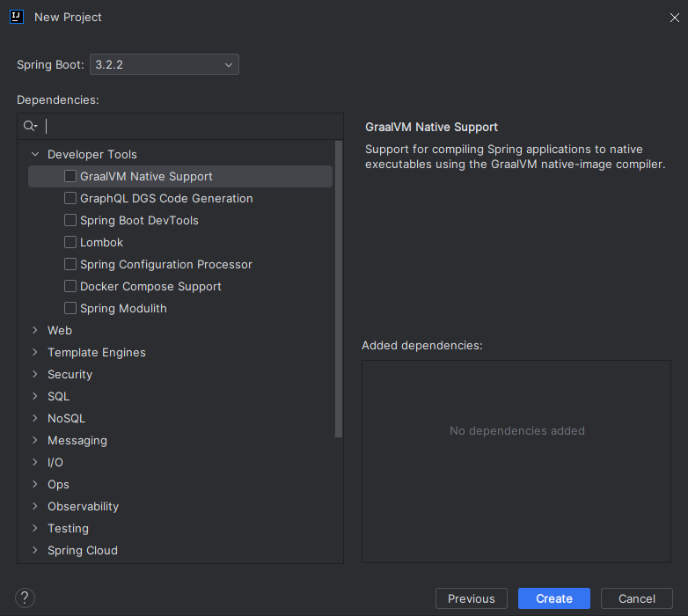Check GraalVM Native Support
The image size is (688, 616).
click(x=70, y=176)
